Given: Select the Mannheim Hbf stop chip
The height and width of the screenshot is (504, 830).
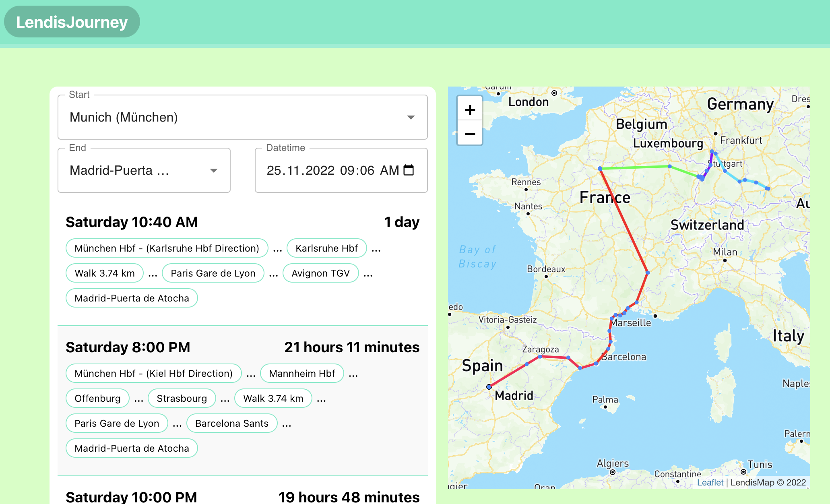Looking at the screenshot, I should [302, 374].
